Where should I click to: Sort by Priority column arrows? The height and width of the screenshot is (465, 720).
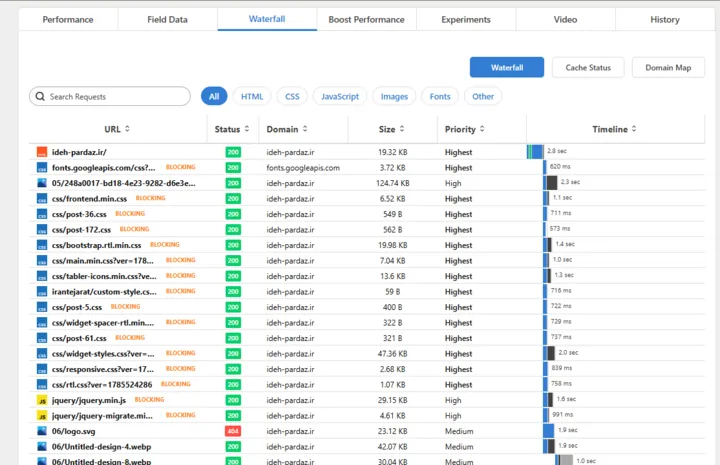coord(482,129)
